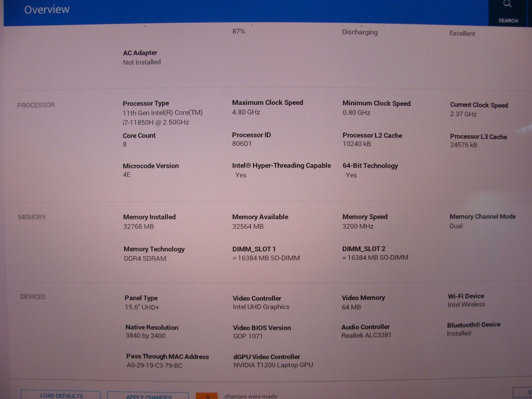Select audio controller Realtek ALC3281
Screen dimensions: 532x399
(x=366, y=335)
